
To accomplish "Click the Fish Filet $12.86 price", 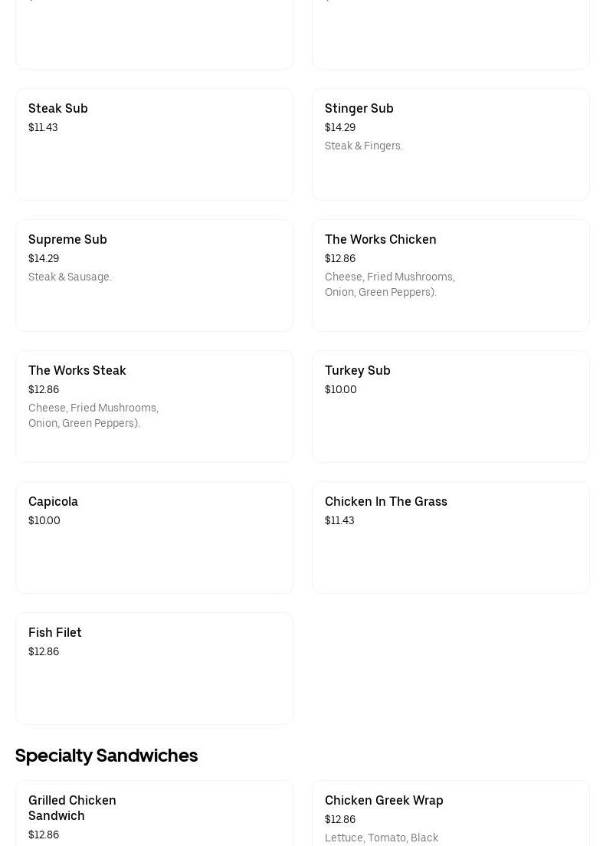I will coord(44,652).
